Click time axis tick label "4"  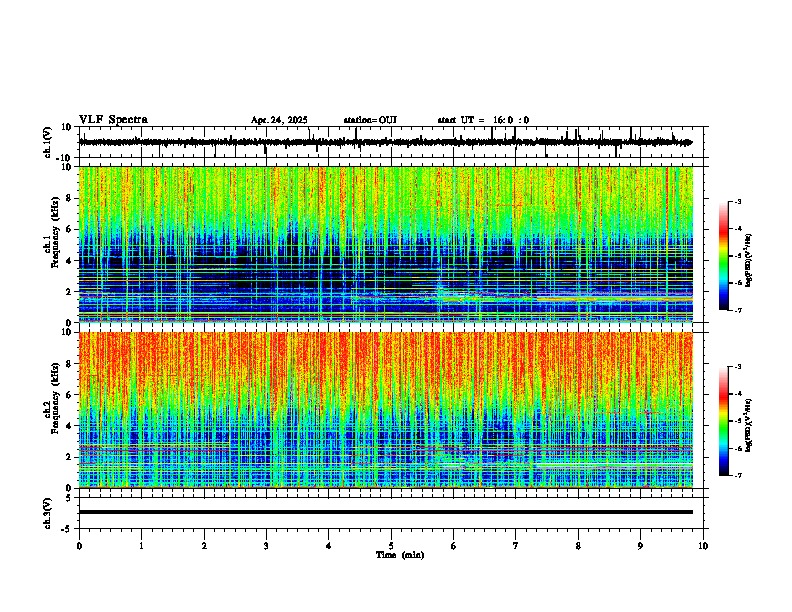[329, 546]
